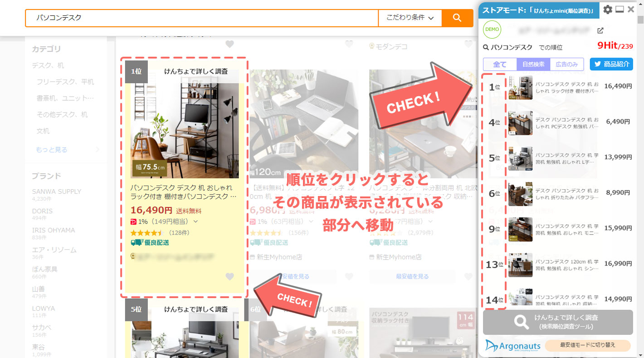644x358 pixels.
Task: Jump to rank 1位 in panel list
Action: (494, 87)
